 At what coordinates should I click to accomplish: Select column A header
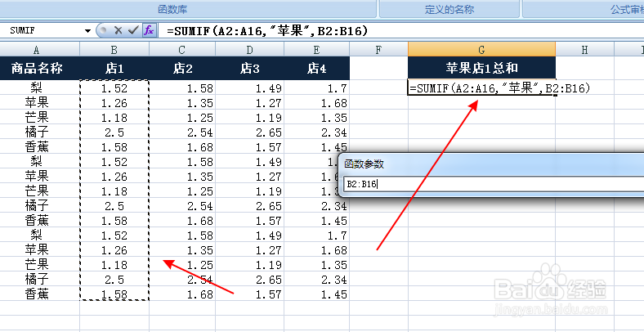(x=37, y=50)
